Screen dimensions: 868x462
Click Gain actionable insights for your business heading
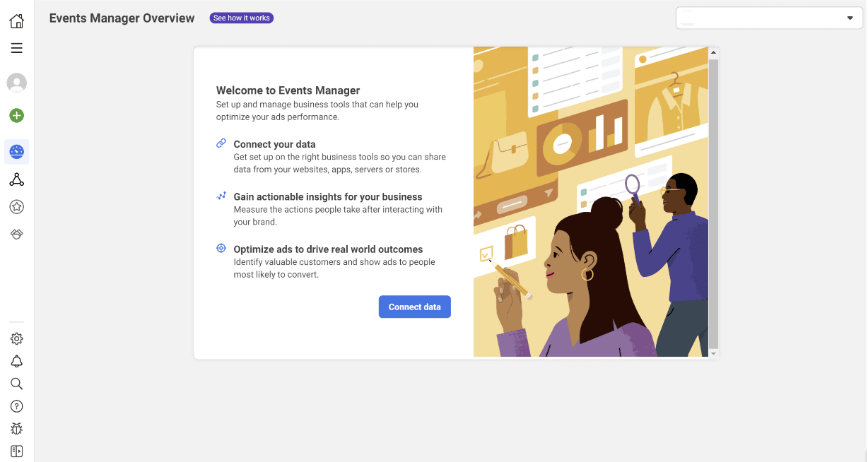tap(328, 197)
